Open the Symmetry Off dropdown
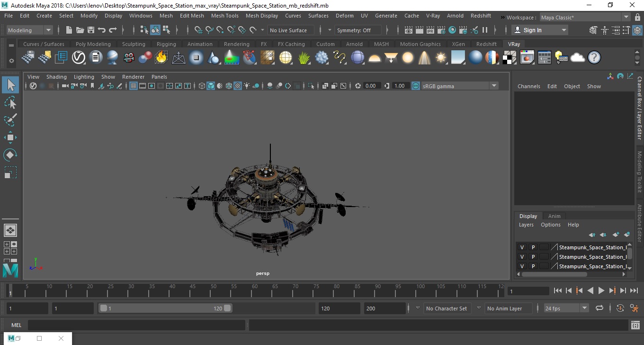This screenshot has width=644, height=345. point(358,30)
